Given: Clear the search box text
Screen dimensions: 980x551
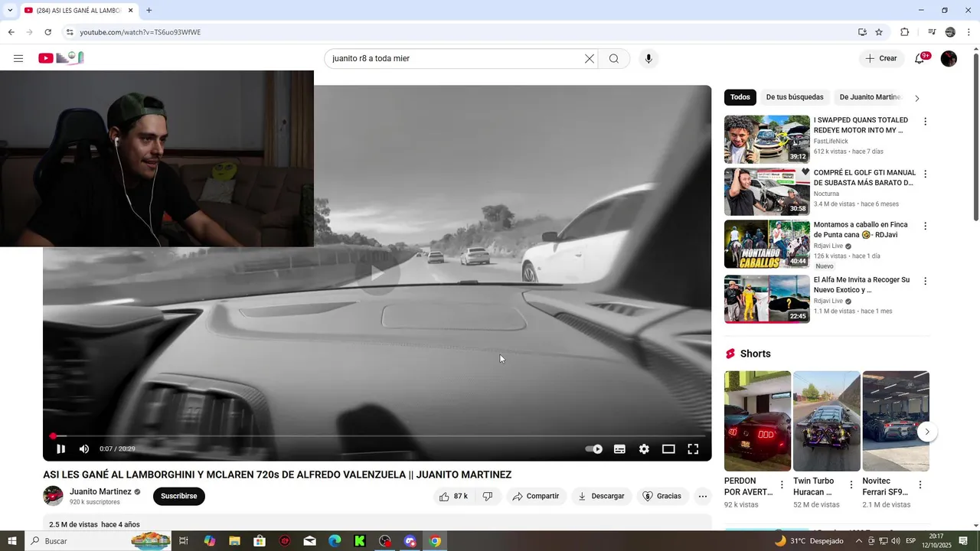Looking at the screenshot, I should [x=590, y=59].
